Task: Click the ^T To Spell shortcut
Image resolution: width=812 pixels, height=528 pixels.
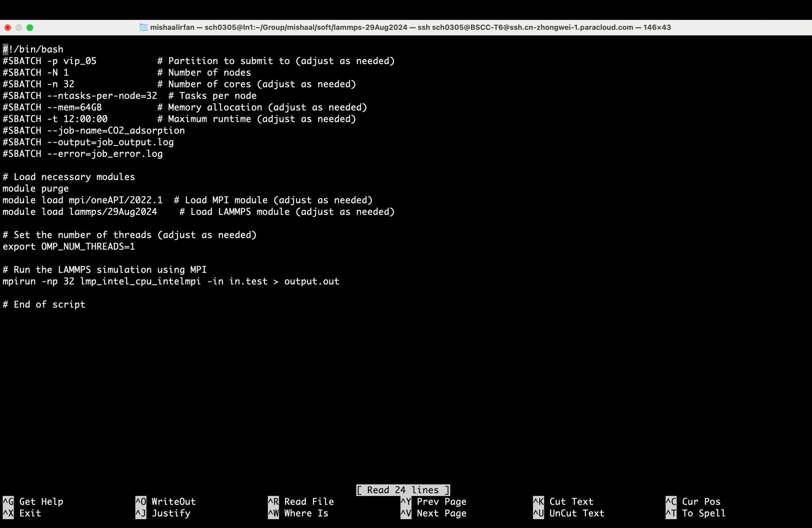Action: [696, 513]
